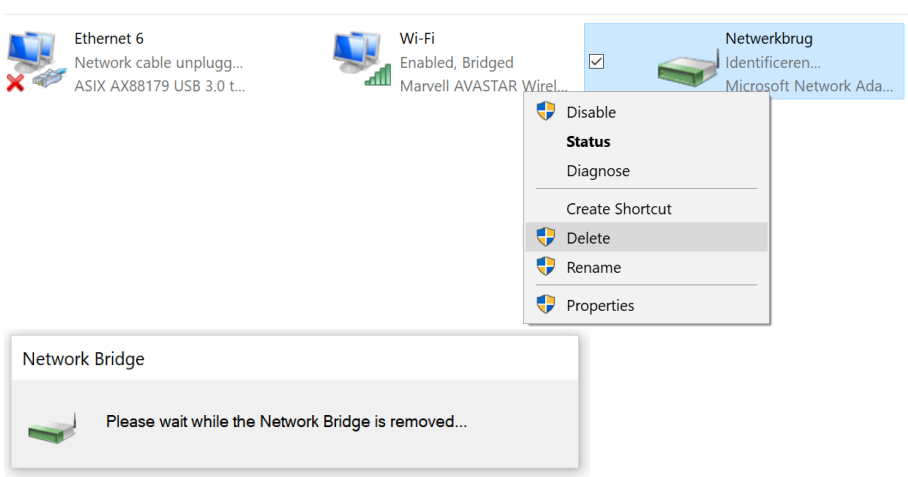
Task: Click the Netwerkbrug connection name
Action: coord(769,39)
